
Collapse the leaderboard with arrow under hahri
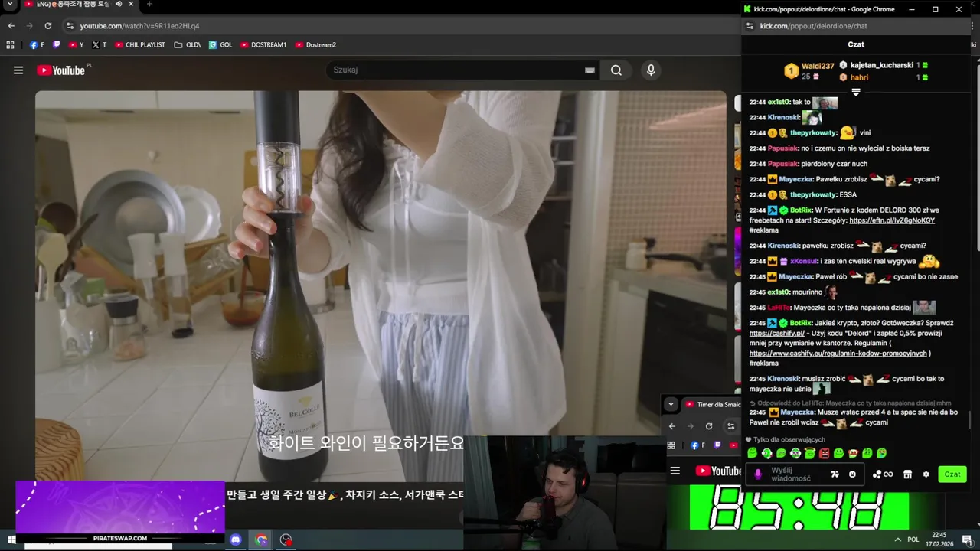(x=856, y=92)
